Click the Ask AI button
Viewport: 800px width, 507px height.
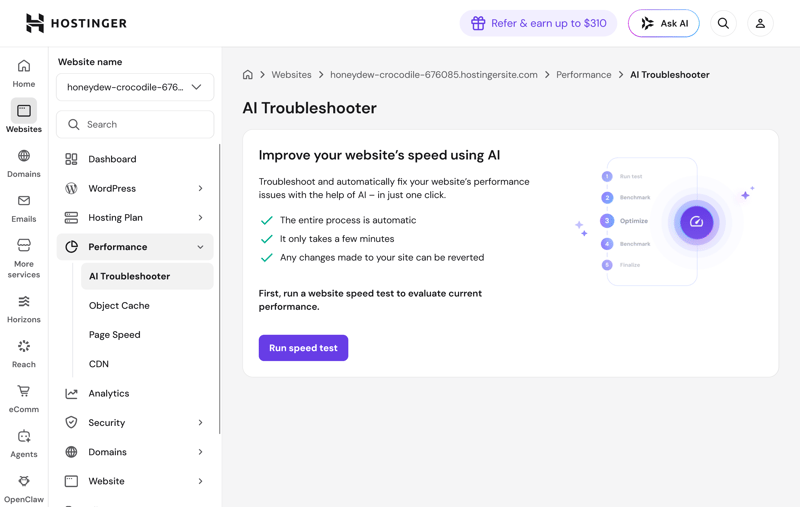(x=664, y=23)
